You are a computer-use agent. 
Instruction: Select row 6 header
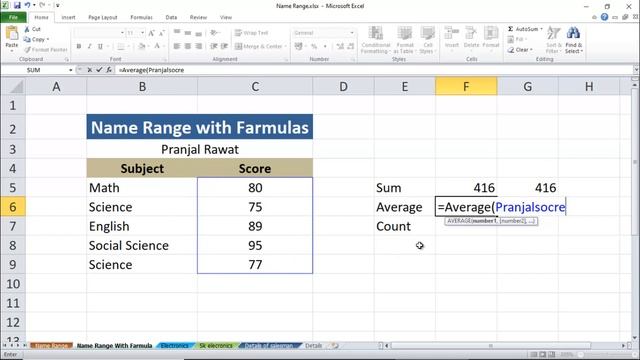click(x=13, y=207)
